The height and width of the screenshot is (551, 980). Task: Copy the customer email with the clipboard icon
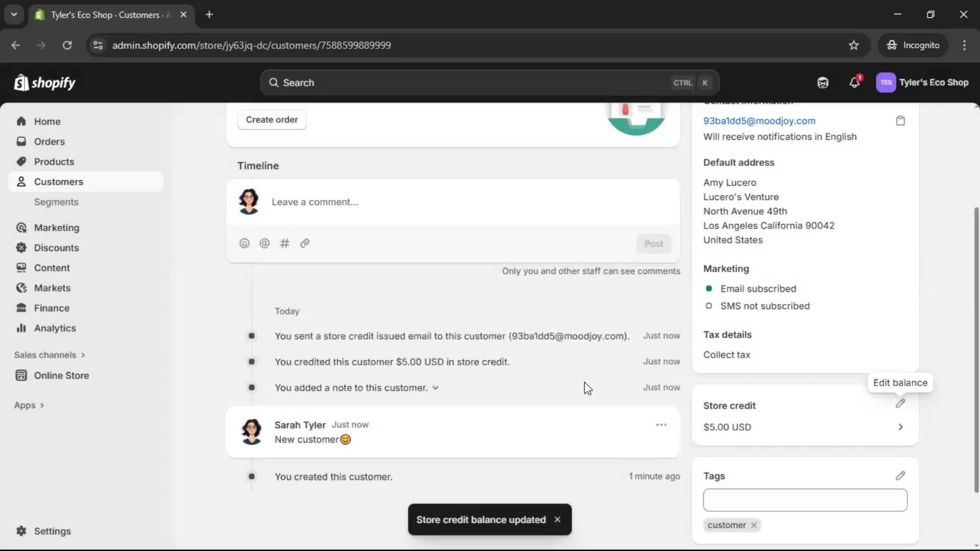900,120
